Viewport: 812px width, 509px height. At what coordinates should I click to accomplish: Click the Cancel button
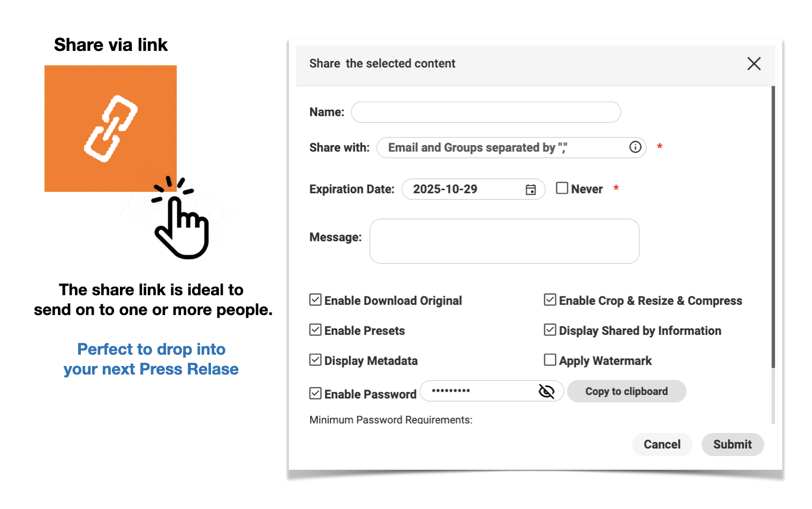[662, 445]
